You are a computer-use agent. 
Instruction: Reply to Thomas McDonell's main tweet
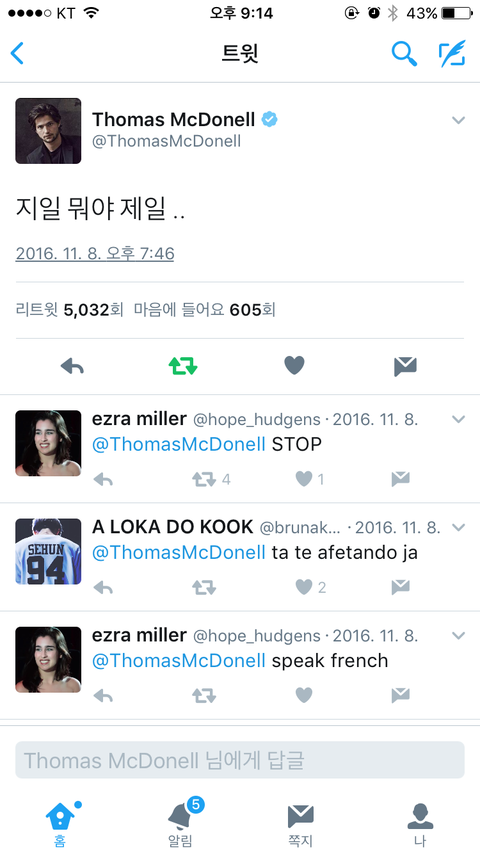pyautogui.click(x=72, y=367)
